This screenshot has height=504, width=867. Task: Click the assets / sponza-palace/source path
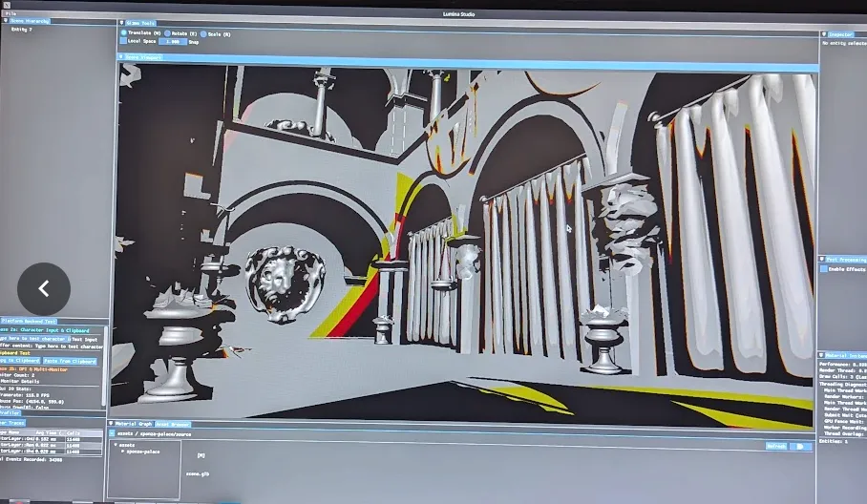155,433
